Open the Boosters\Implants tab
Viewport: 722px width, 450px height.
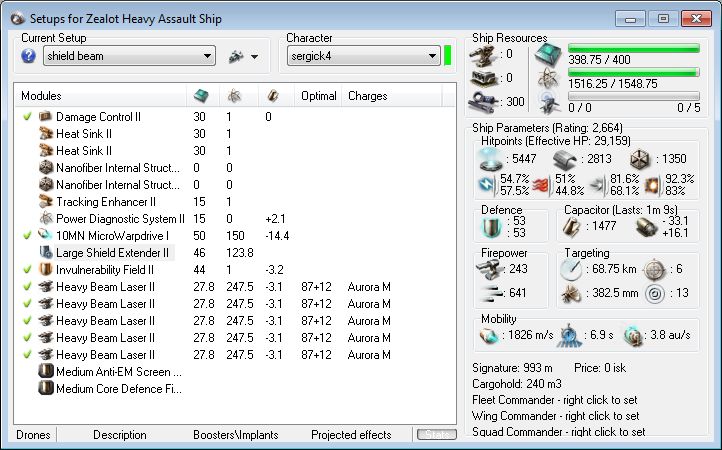coord(236,435)
